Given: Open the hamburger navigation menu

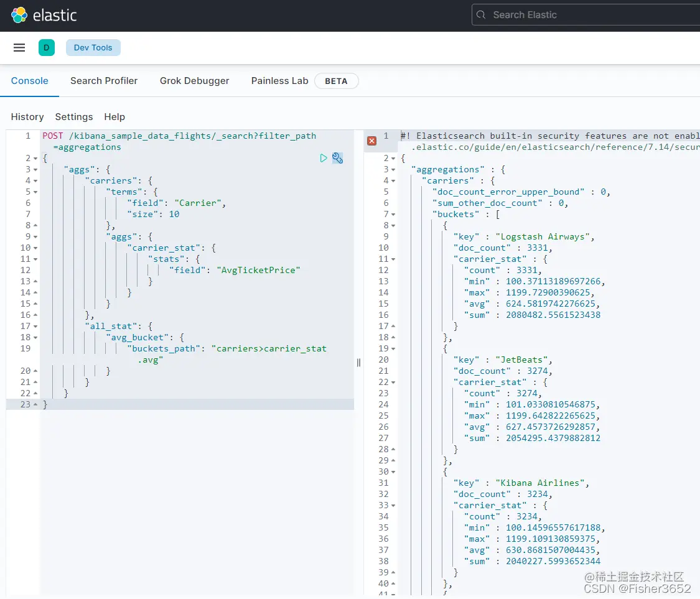Looking at the screenshot, I should pos(19,48).
